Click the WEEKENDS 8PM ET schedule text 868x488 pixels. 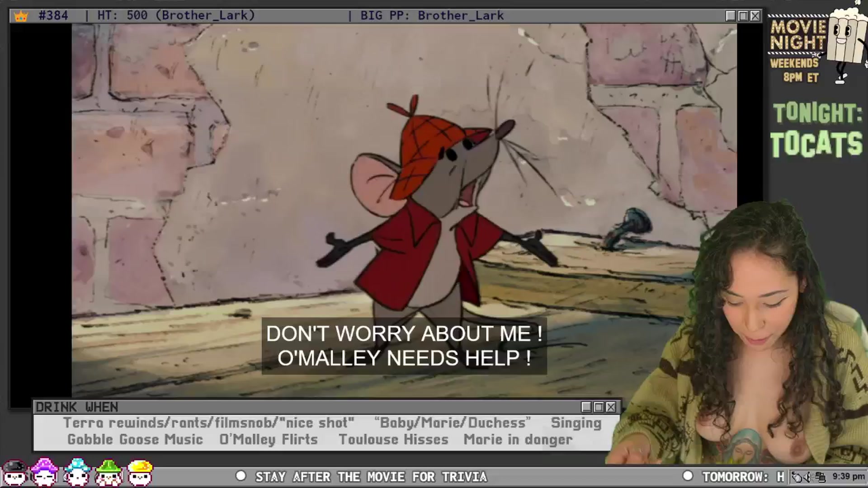(x=796, y=70)
